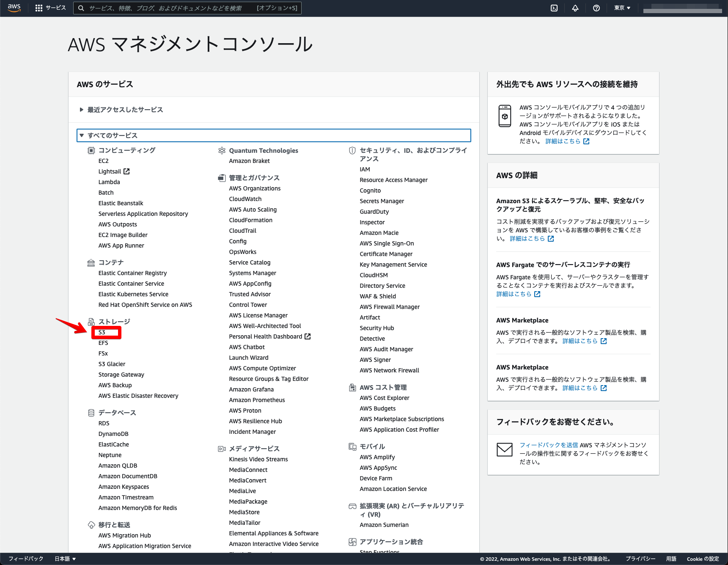Open the S3 service

coord(102,332)
